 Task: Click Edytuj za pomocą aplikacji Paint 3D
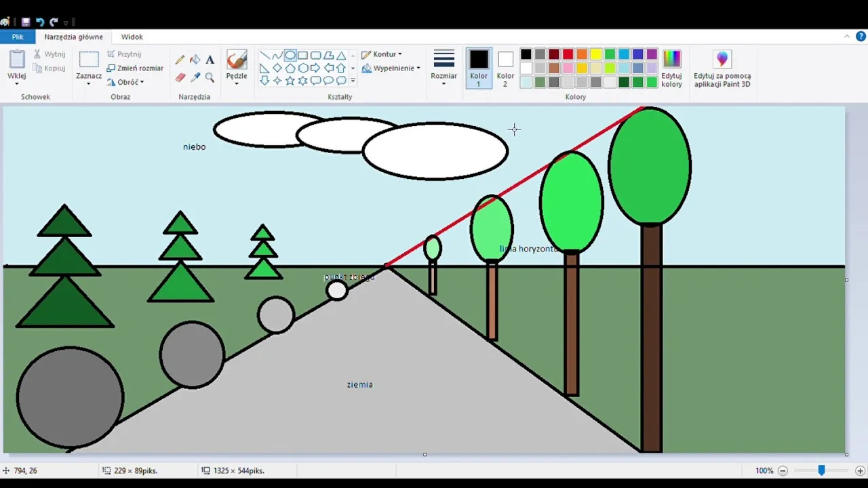pos(722,68)
